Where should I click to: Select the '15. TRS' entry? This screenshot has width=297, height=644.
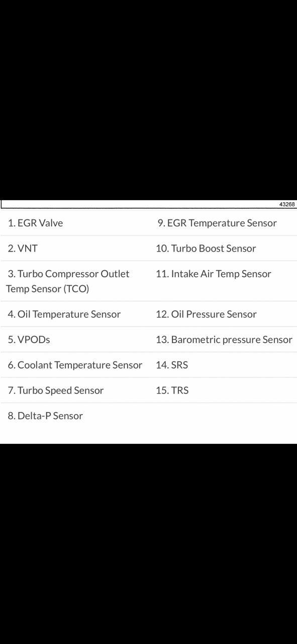click(172, 390)
